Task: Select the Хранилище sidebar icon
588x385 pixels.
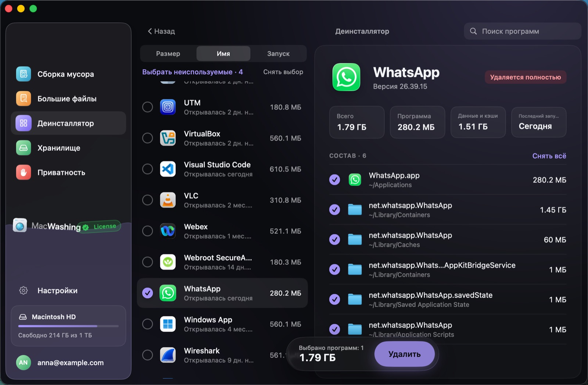Action: click(x=24, y=148)
